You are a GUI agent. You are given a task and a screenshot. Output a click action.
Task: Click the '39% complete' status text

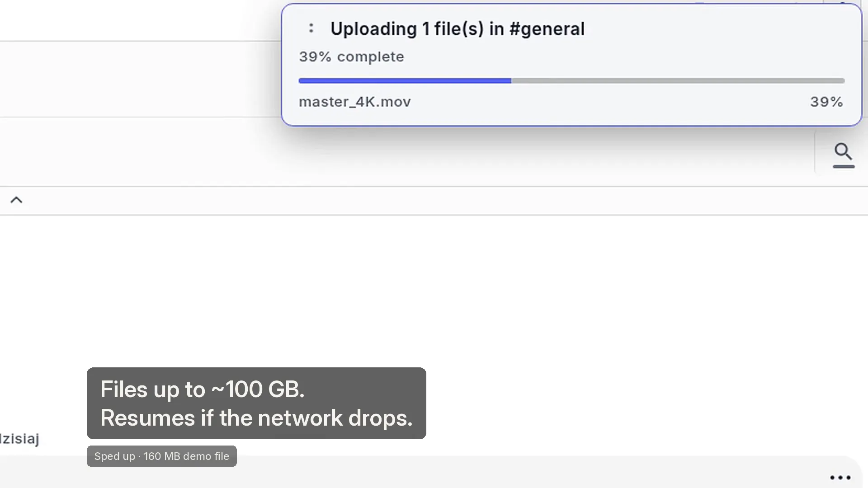351,57
